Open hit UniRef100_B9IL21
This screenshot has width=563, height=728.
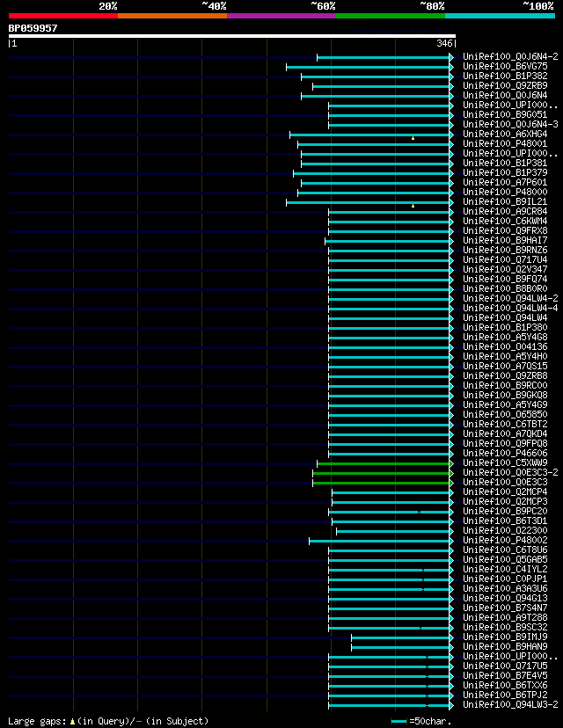(x=506, y=202)
